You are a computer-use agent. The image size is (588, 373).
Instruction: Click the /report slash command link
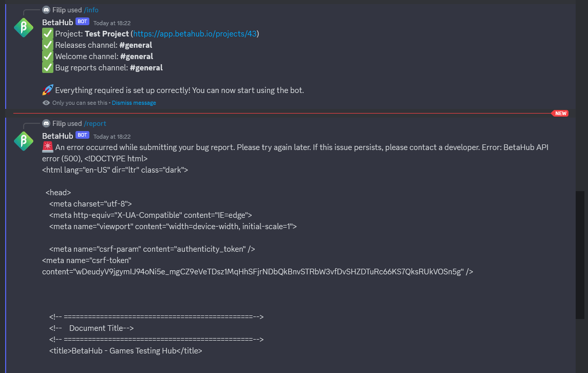click(x=95, y=123)
